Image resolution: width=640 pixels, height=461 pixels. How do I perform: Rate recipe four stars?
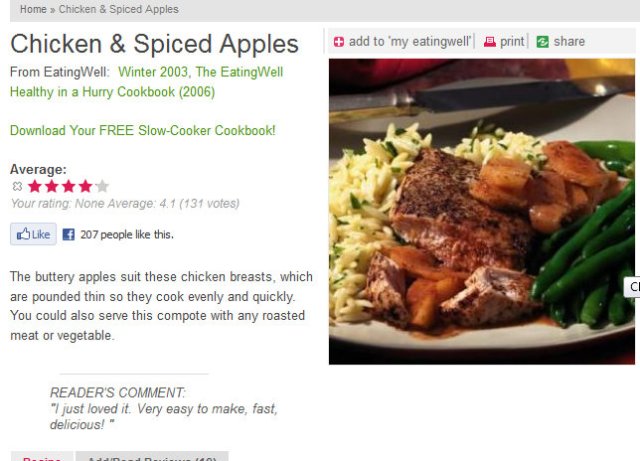point(85,186)
